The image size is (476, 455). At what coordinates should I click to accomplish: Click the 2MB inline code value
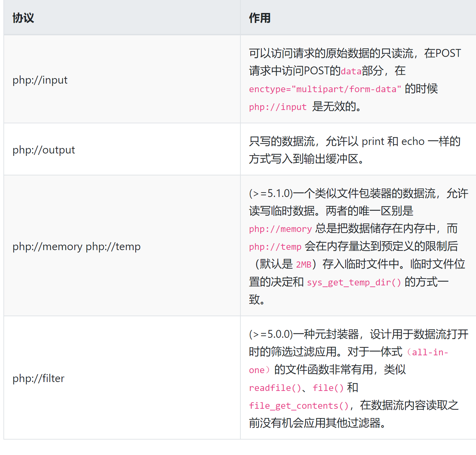click(304, 265)
